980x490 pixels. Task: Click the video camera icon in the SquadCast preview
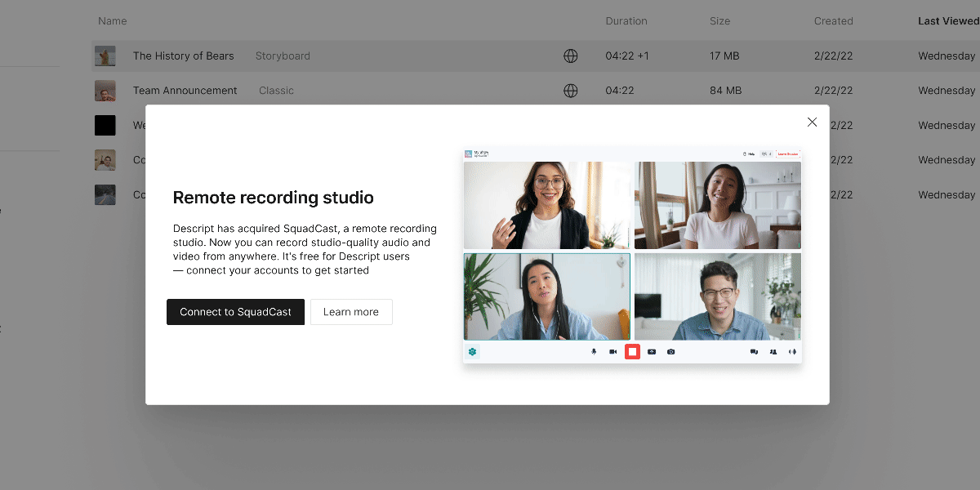(x=612, y=352)
